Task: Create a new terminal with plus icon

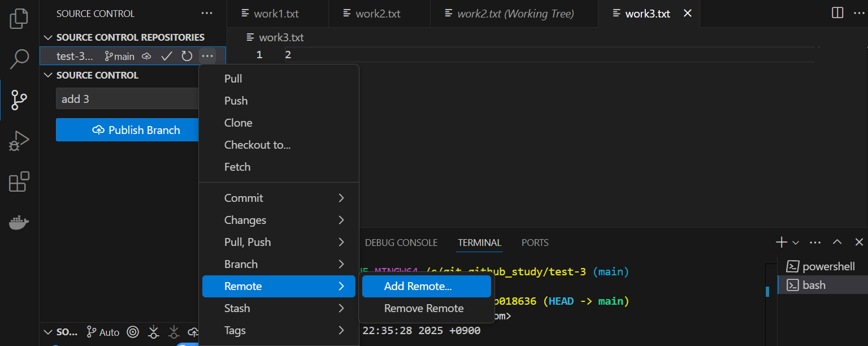Action: click(x=782, y=242)
